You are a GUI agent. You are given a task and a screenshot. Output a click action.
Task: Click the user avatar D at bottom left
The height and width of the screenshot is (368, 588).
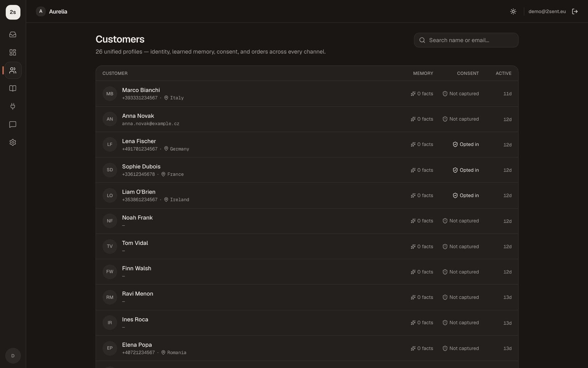(13, 356)
